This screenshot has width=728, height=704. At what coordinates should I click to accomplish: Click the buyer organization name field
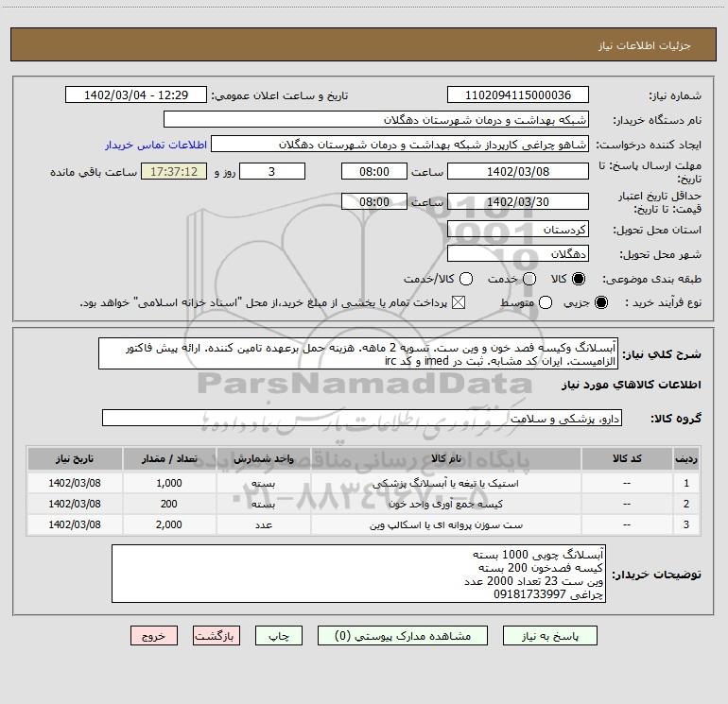[x=376, y=120]
